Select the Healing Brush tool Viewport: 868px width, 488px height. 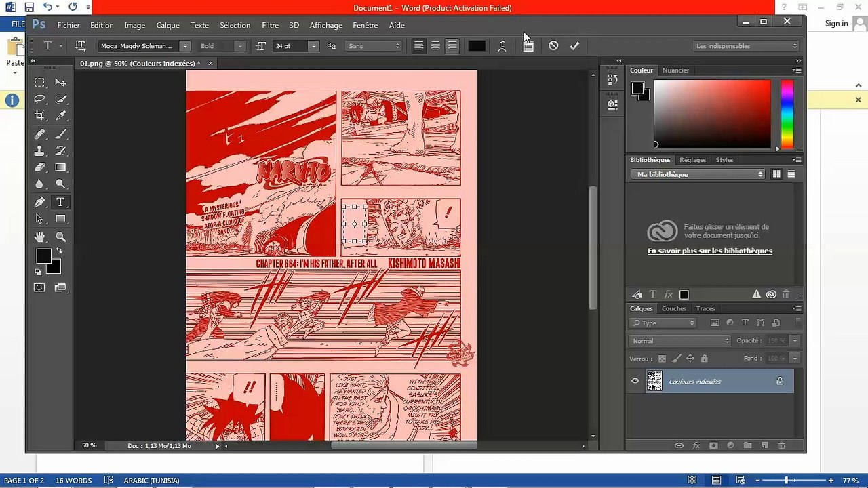point(40,134)
